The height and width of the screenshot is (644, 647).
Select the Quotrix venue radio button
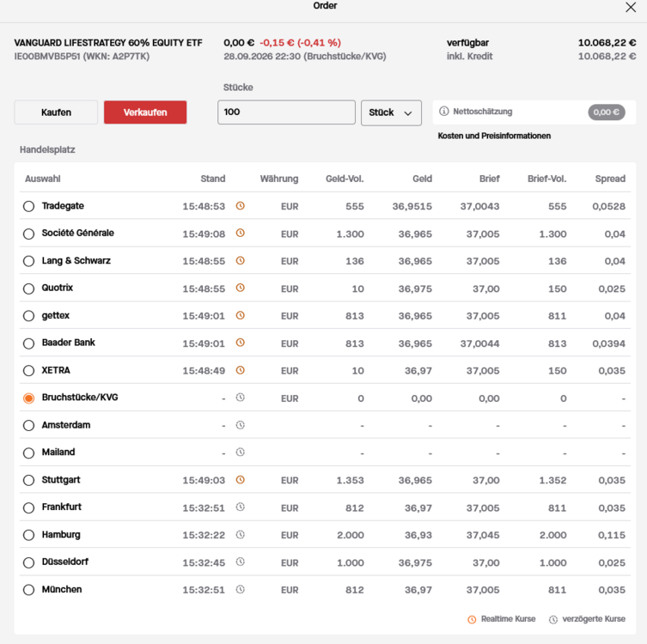pos(28,289)
